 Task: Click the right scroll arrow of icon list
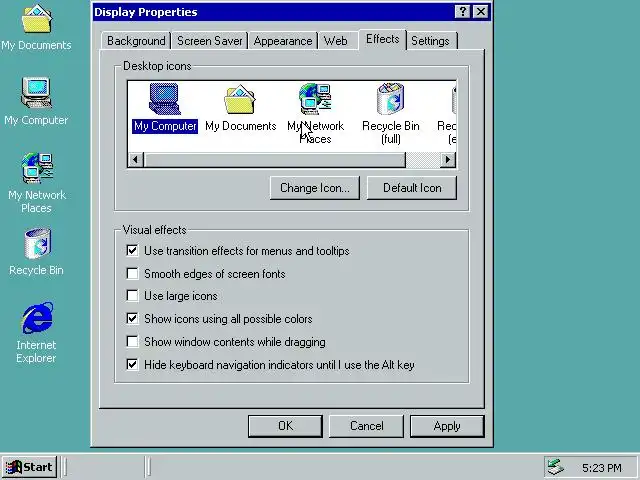(448, 160)
